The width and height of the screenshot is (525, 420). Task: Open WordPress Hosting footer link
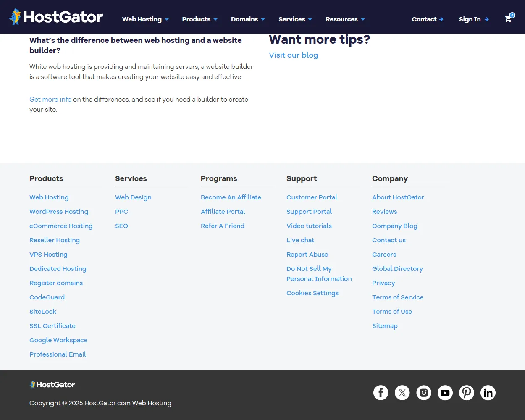59,212
